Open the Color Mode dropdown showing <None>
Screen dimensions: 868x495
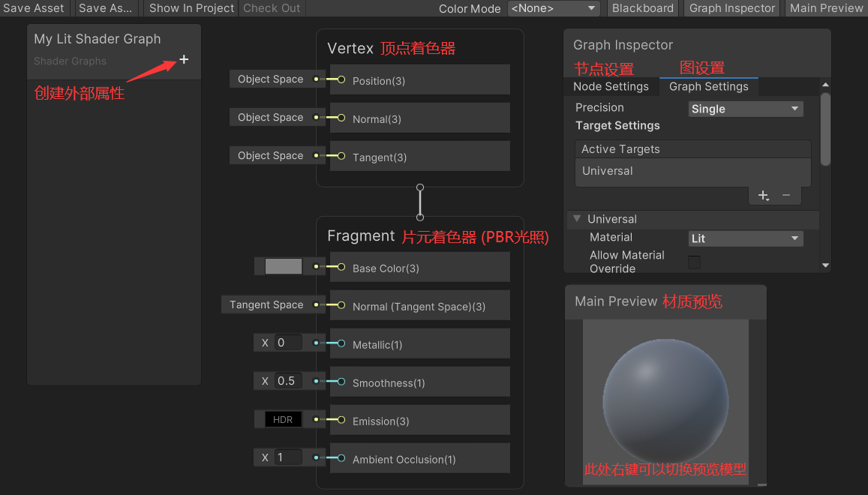click(x=554, y=8)
